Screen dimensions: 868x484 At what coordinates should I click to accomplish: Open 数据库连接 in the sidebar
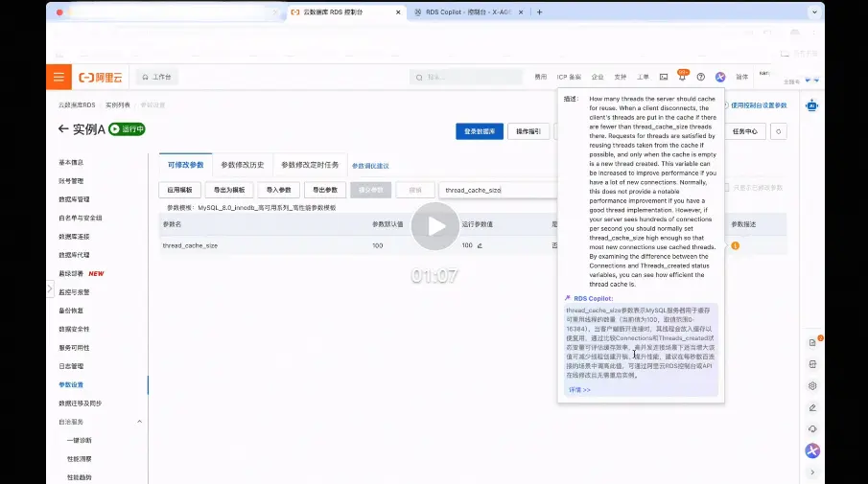pos(74,236)
